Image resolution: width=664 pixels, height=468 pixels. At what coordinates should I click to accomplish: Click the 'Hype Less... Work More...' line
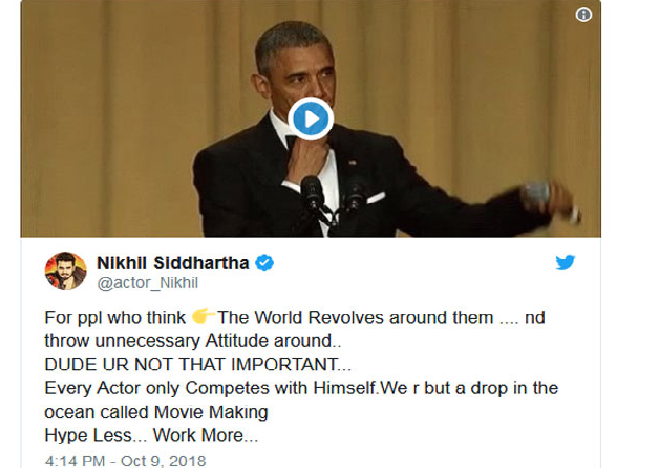tap(151, 435)
